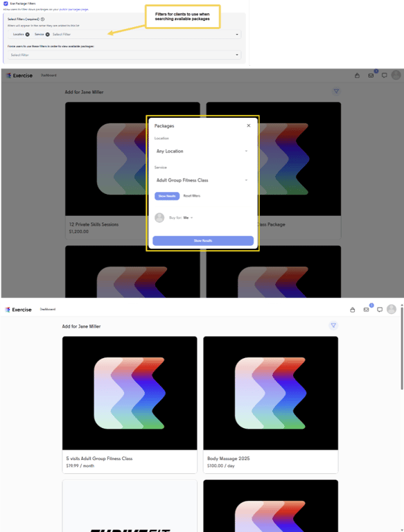Click Reset filters in the Packages dialog

coord(192,196)
